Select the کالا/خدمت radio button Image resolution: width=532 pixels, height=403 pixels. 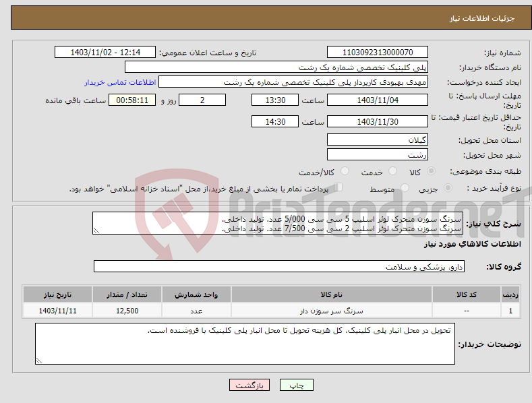click(x=345, y=171)
